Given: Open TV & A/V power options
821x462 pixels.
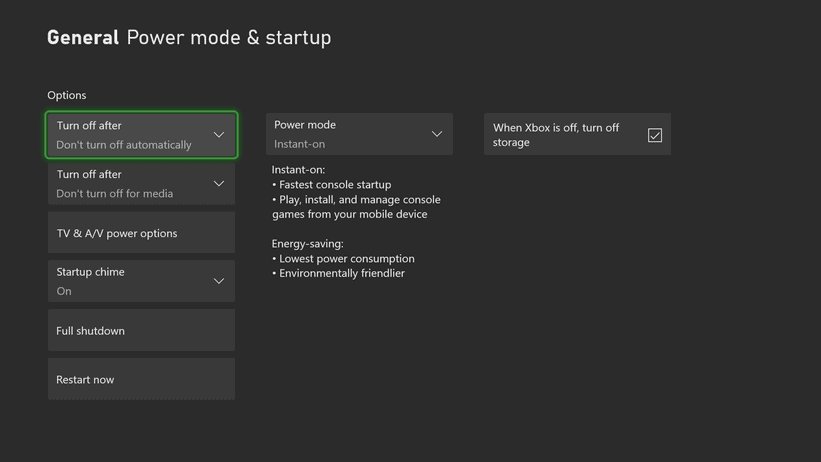Looking at the screenshot, I should pyautogui.click(x=141, y=233).
